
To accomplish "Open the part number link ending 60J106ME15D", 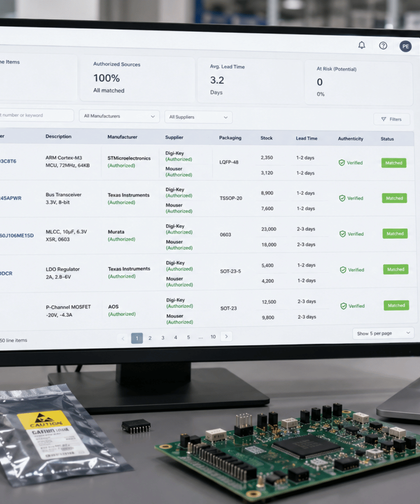I will [17, 235].
